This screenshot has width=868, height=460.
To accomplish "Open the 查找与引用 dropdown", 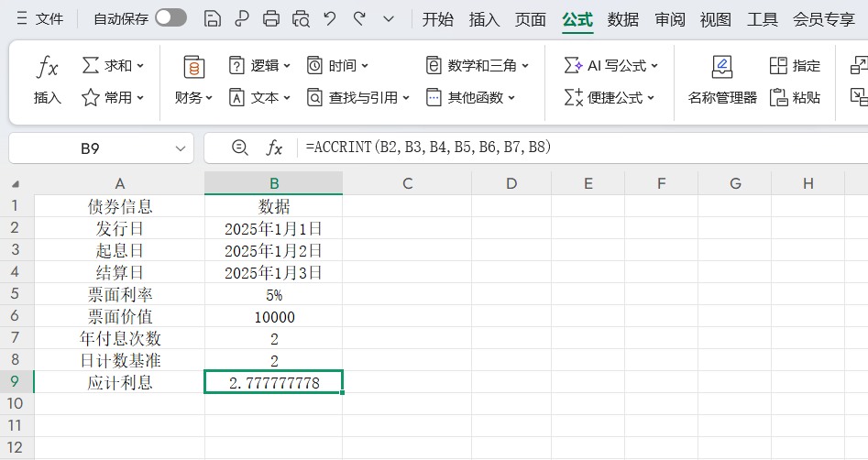I will [358, 98].
